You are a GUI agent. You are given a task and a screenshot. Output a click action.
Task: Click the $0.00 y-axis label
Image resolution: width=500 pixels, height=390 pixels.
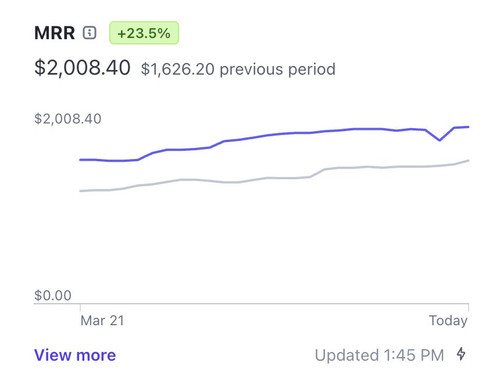pos(53,295)
